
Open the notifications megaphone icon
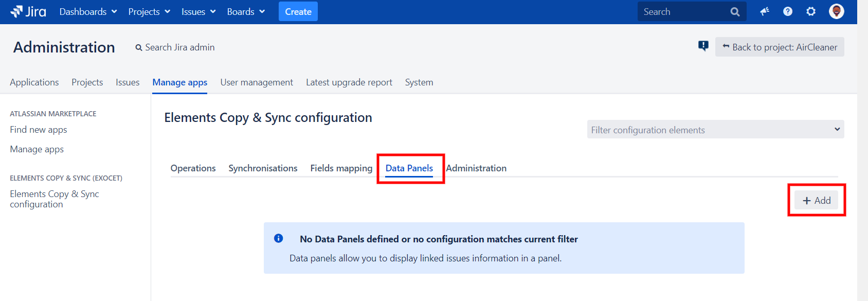coord(765,11)
